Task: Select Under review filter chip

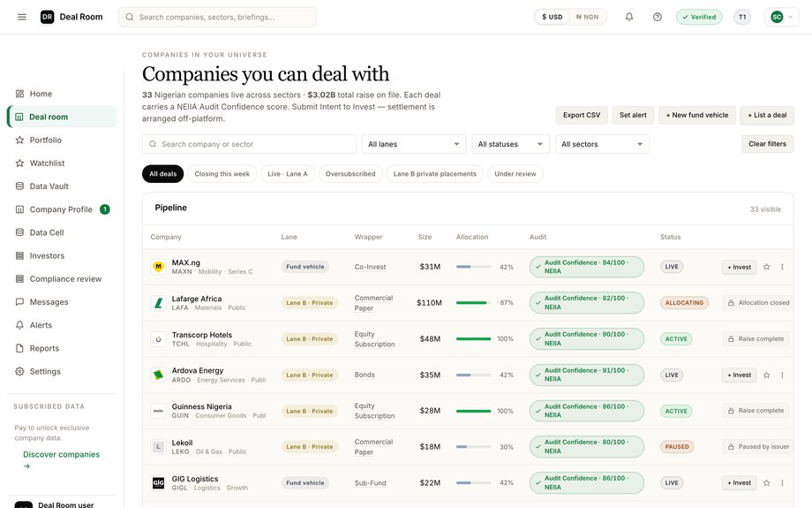Action: coord(515,174)
